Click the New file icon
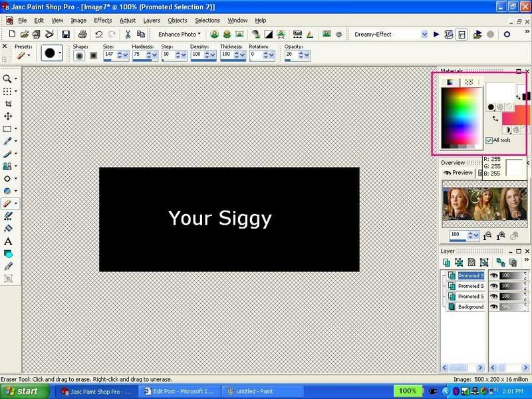The image size is (532, 399). (12, 34)
